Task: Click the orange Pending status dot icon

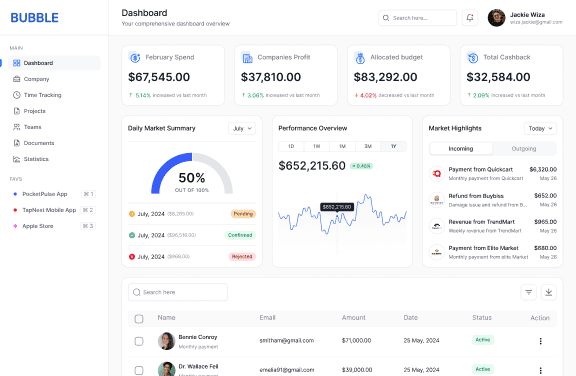Action: [x=132, y=214]
